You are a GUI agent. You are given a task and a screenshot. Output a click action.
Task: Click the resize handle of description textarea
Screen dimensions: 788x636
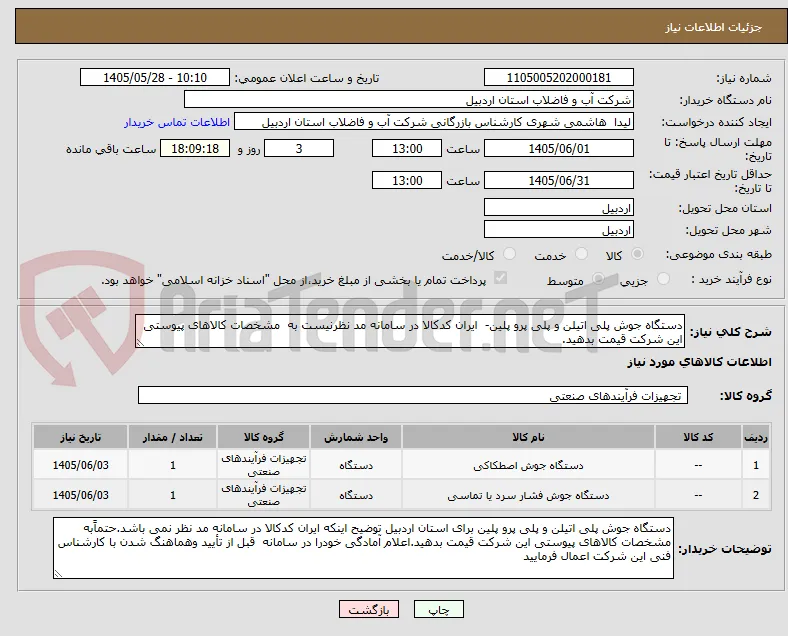pos(140,343)
